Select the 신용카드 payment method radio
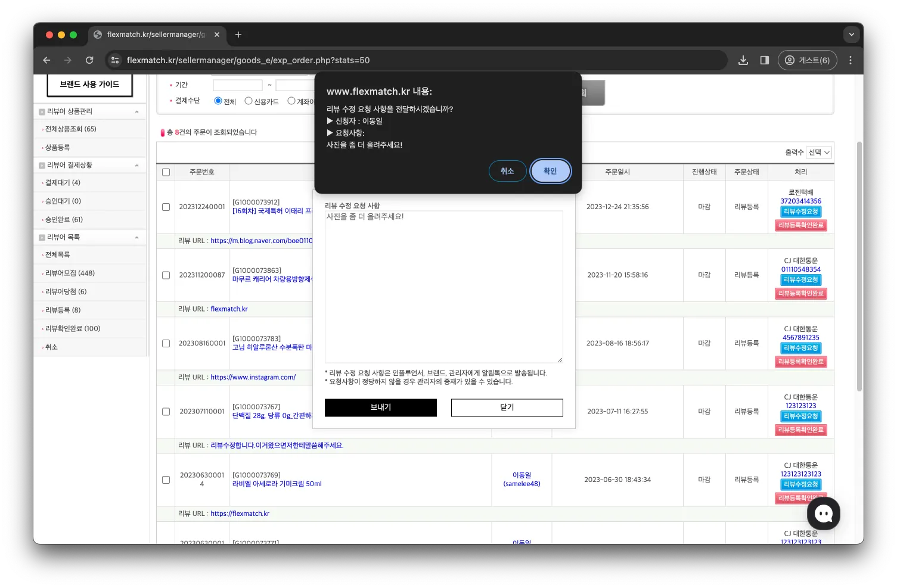 [249, 101]
